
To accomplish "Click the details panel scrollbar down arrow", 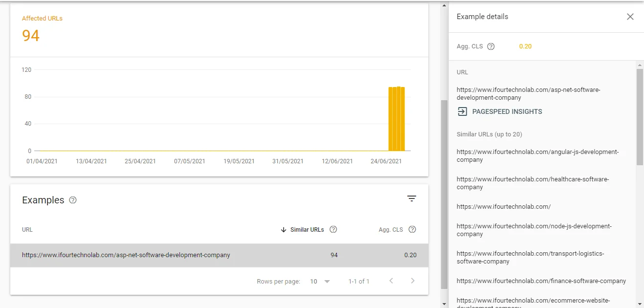I will tap(640, 304).
